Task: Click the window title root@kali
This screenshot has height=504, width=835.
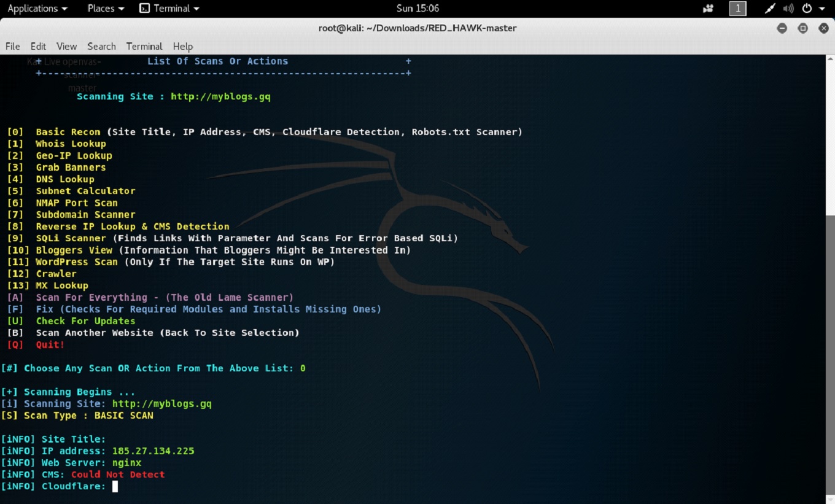Action: click(417, 28)
